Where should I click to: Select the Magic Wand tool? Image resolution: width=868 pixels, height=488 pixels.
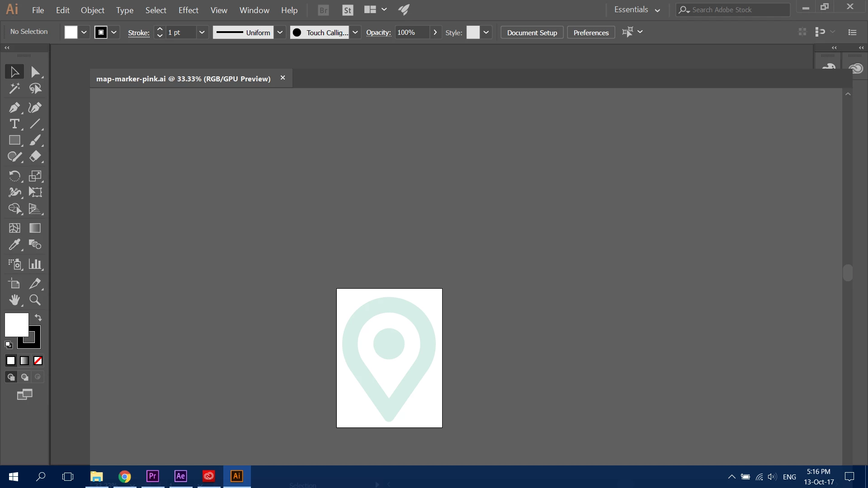14,88
